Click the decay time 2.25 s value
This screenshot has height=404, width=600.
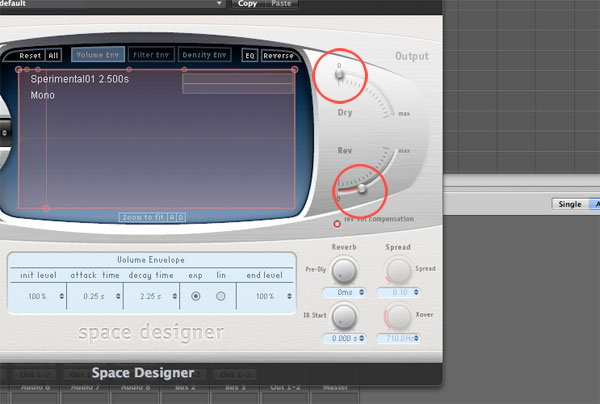point(150,296)
